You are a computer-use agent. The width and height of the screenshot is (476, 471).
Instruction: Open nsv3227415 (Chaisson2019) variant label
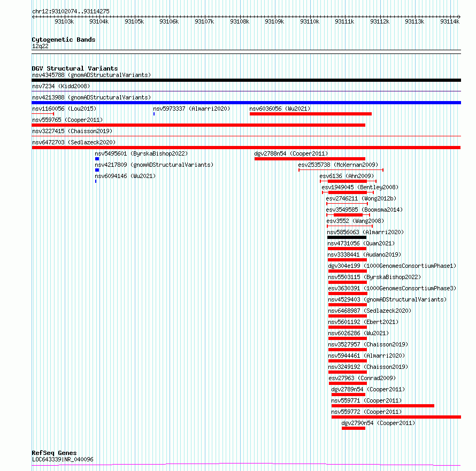(72, 131)
